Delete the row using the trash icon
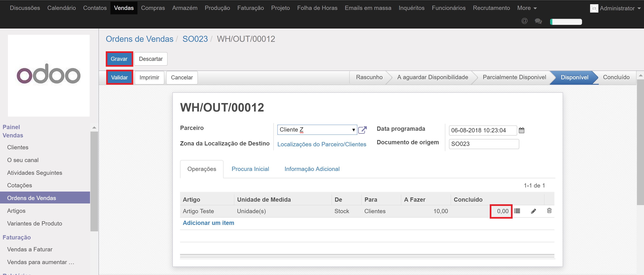Viewport: 644px width, 275px height. pos(549,211)
